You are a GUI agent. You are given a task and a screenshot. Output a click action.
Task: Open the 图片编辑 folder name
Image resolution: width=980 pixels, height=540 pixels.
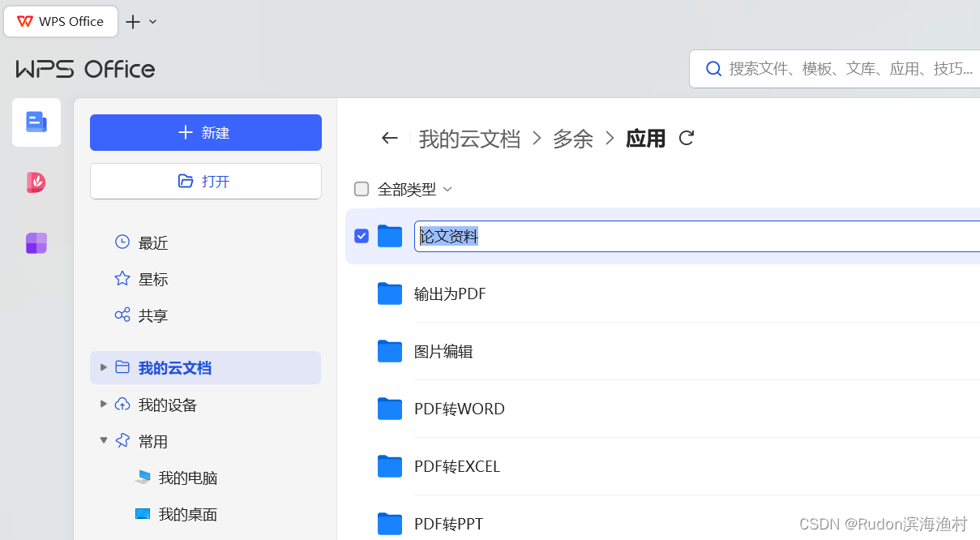pyautogui.click(x=443, y=351)
